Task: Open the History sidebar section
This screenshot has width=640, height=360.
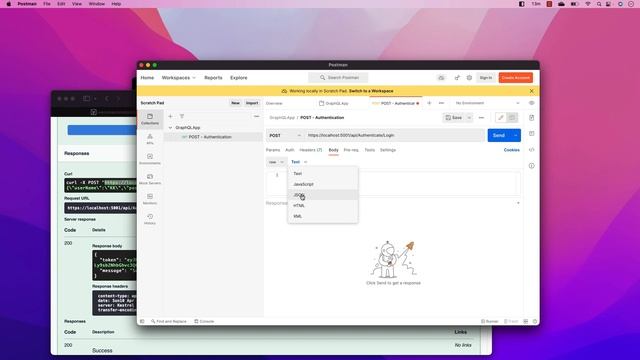Action: pyautogui.click(x=150, y=219)
